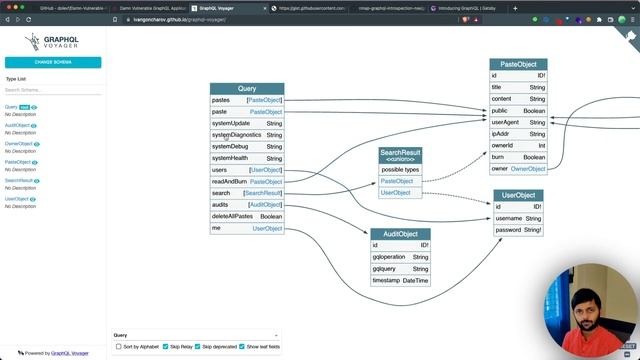Open a new browser tab with plus
Image resolution: width=640 pixels, height=360 pixels.
(515, 8)
